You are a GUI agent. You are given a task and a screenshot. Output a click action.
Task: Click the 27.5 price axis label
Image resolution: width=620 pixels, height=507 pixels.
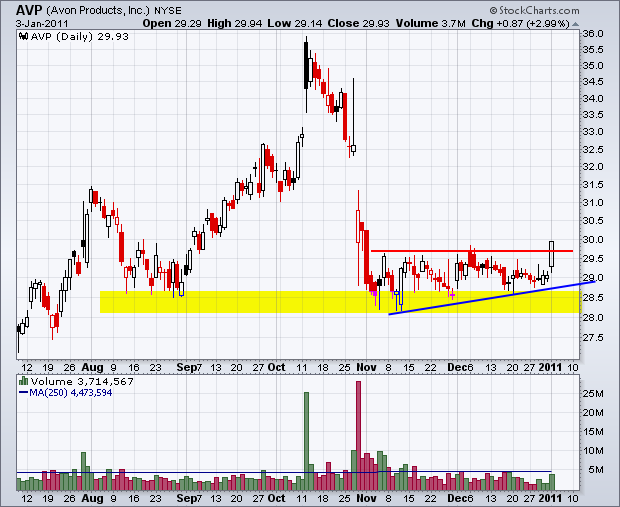pyautogui.click(x=593, y=338)
